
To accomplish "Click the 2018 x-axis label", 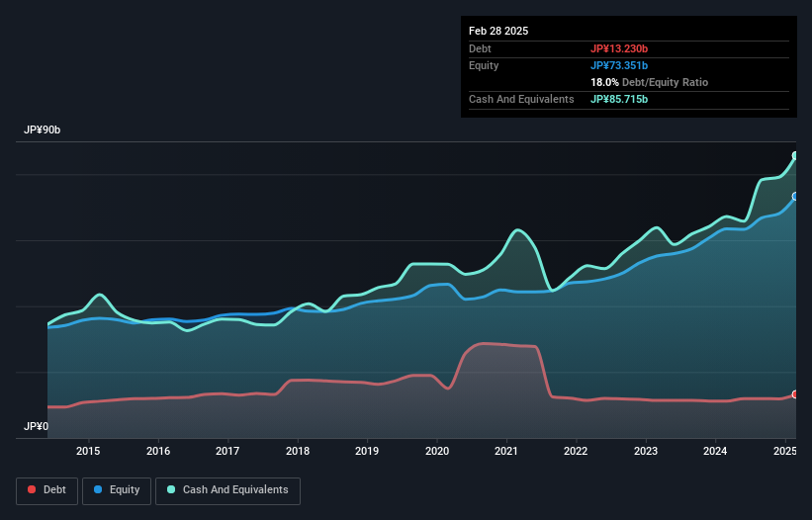I will tap(298, 451).
